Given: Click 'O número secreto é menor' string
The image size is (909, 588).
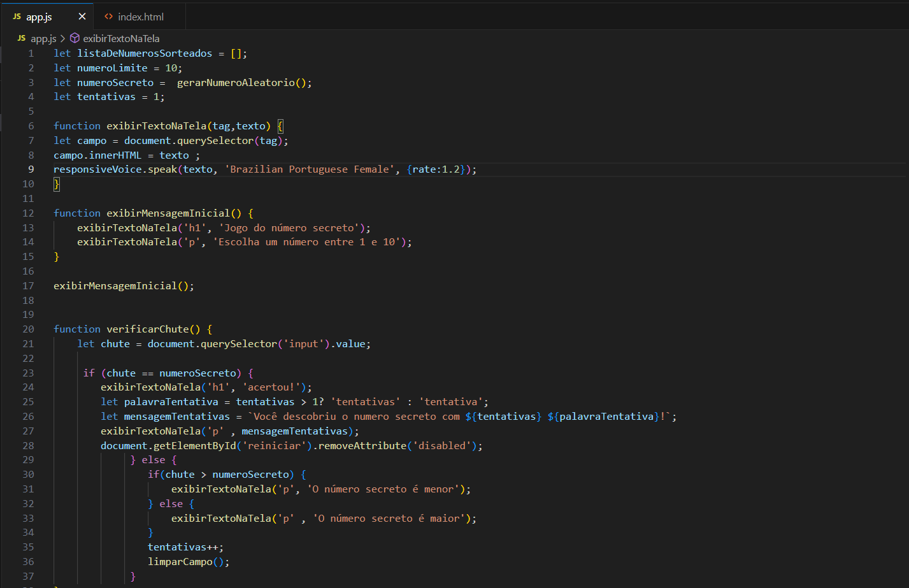Looking at the screenshot, I should pyautogui.click(x=383, y=489).
